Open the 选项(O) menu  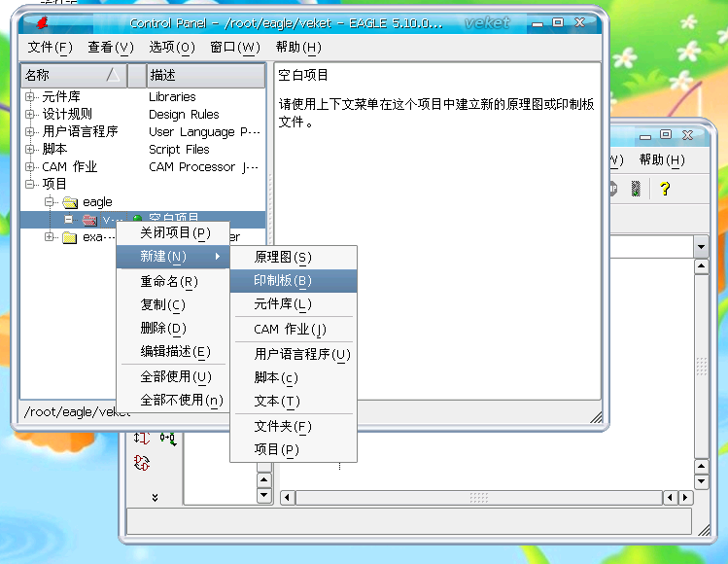pos(172,48)
